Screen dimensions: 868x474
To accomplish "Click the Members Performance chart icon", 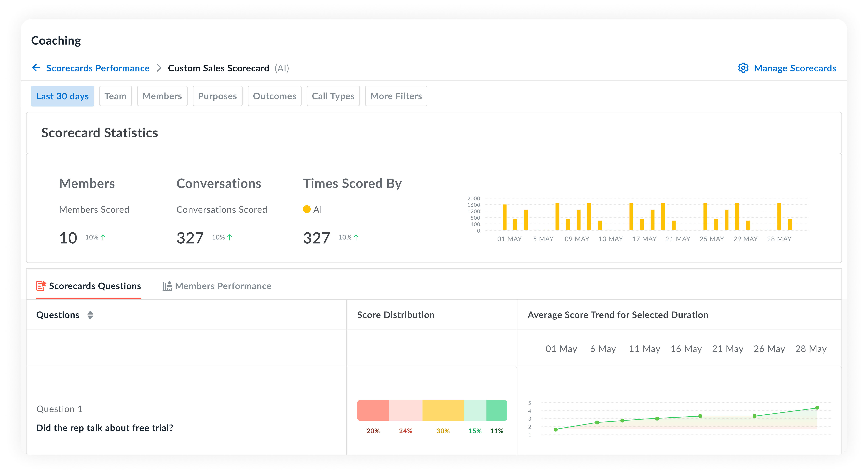I will tap(167, 286).
